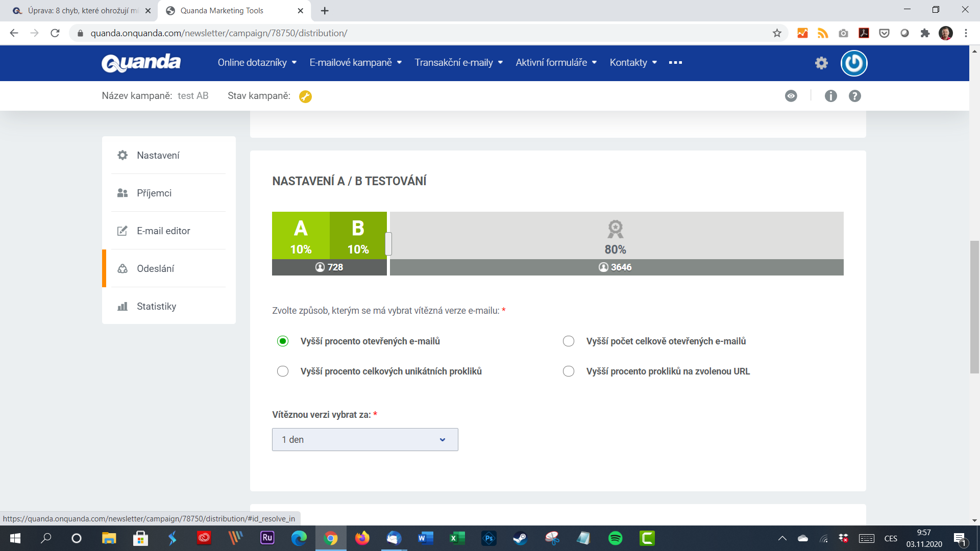Click the help question mark icon
Screen dimensions: 980x551
(855, 95)
